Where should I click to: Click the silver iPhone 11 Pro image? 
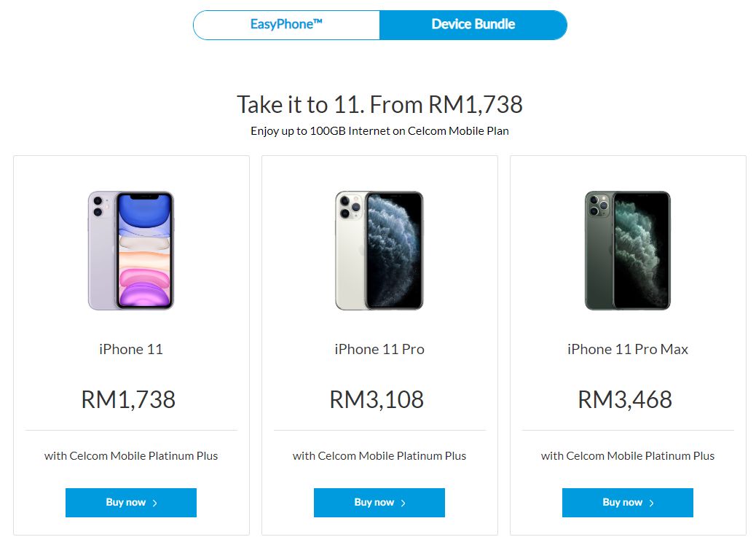[379, 250]
